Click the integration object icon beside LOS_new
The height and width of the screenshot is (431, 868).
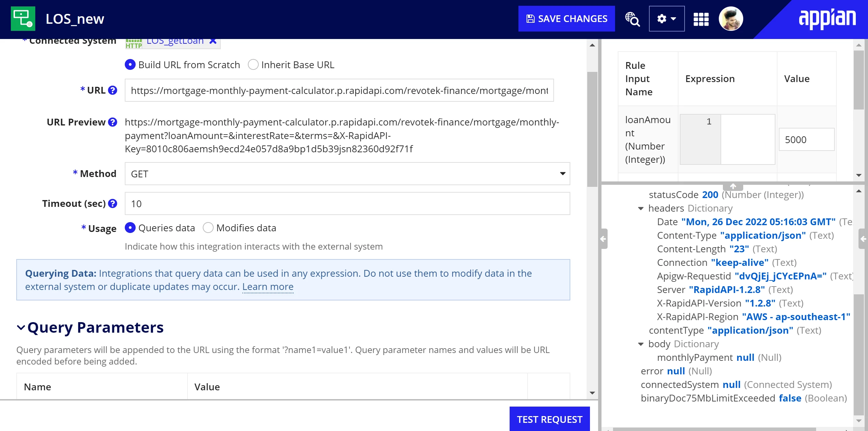point(23,19)
